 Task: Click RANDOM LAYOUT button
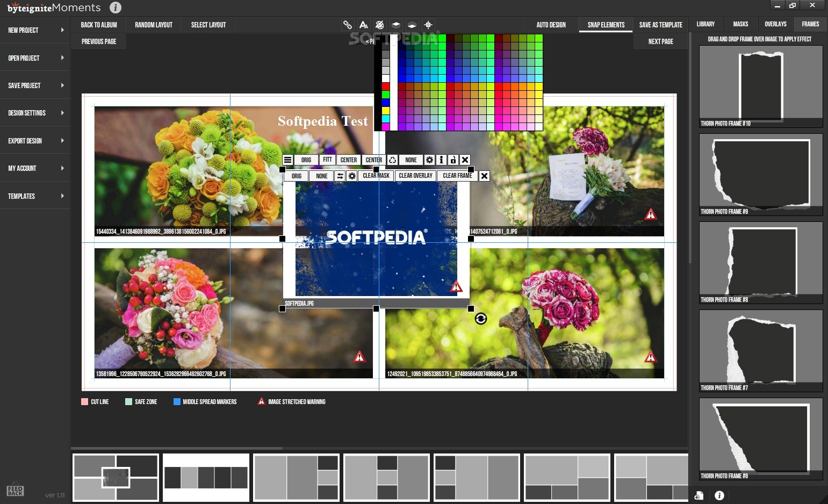154,25
